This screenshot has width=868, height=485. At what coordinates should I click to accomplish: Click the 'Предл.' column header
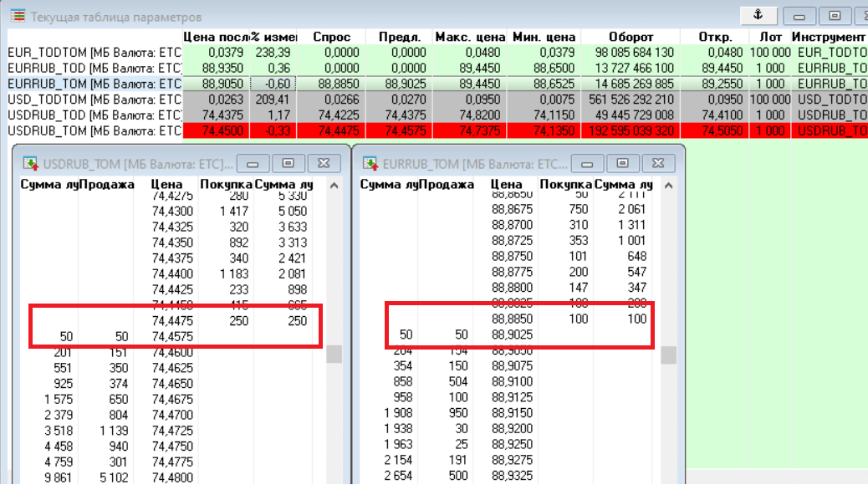(x=400, y=37)
